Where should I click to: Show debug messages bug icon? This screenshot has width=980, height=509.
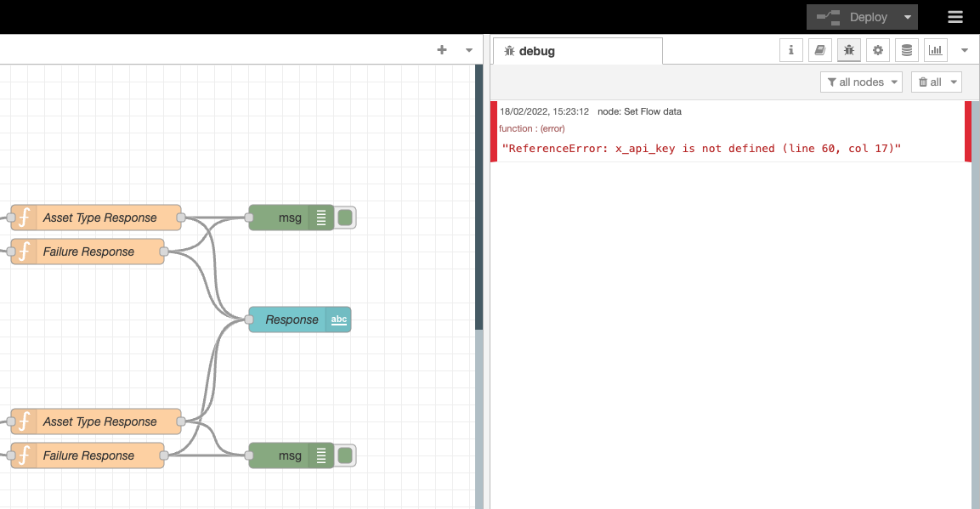coord(849,50)
